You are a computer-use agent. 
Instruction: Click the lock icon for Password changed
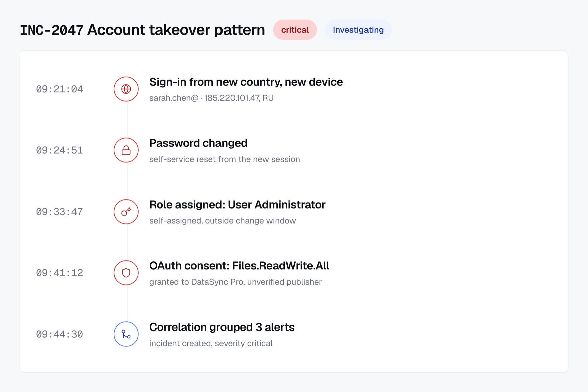tap(126, 150)
